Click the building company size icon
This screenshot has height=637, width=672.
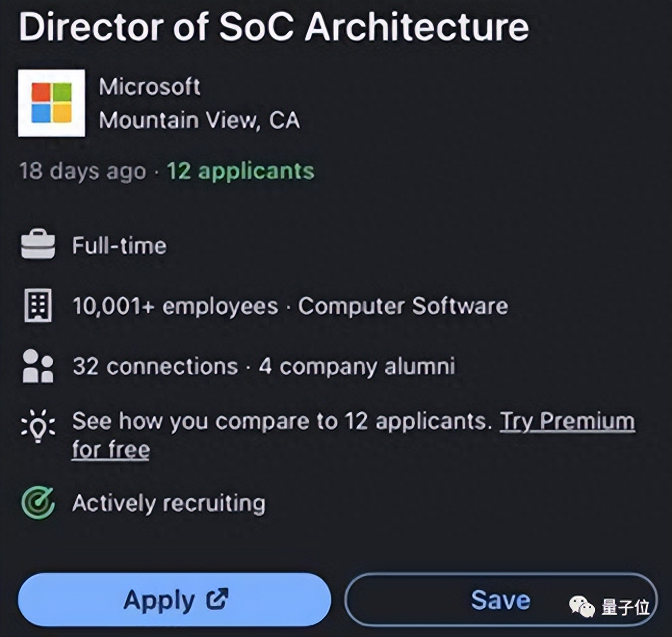click(x=38, y=305)
